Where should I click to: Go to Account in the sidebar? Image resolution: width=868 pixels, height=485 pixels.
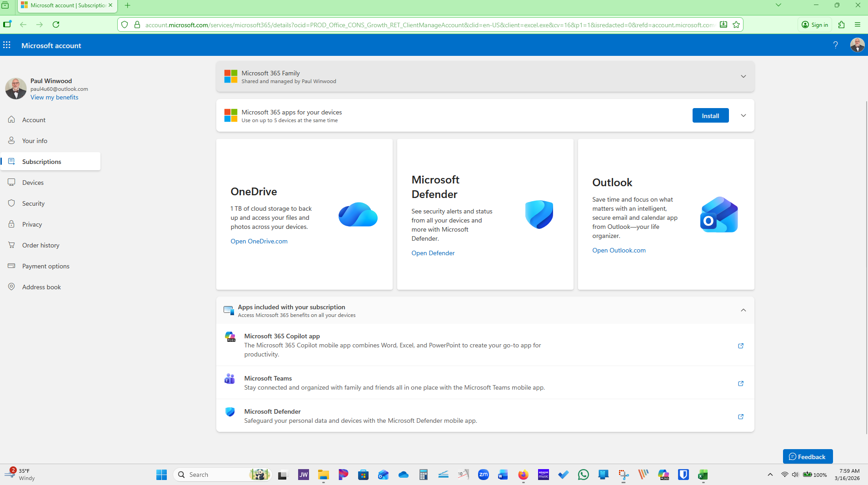click(x=50, y=120)
